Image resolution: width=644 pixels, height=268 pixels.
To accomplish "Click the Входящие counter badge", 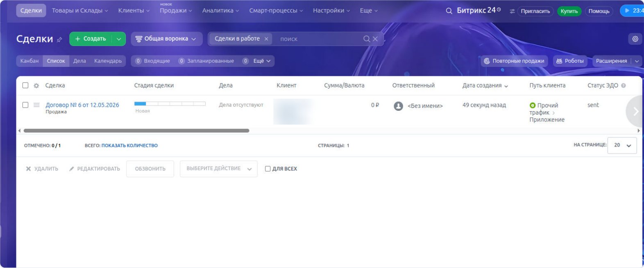I will coord(138,61).
